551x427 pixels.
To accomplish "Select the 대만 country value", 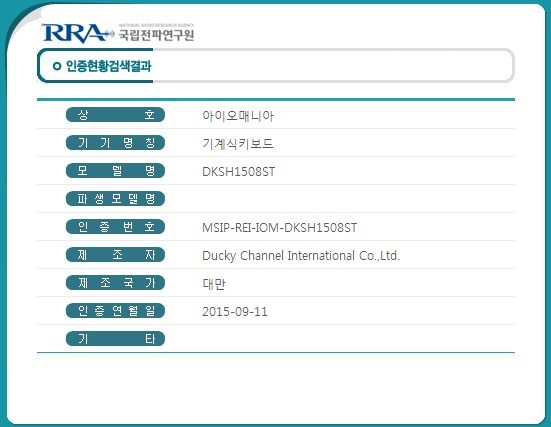I will point(214,284).
